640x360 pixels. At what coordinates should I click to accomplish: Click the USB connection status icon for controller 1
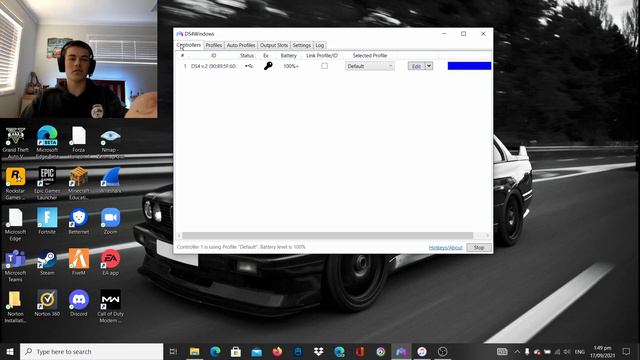(249, 66)
